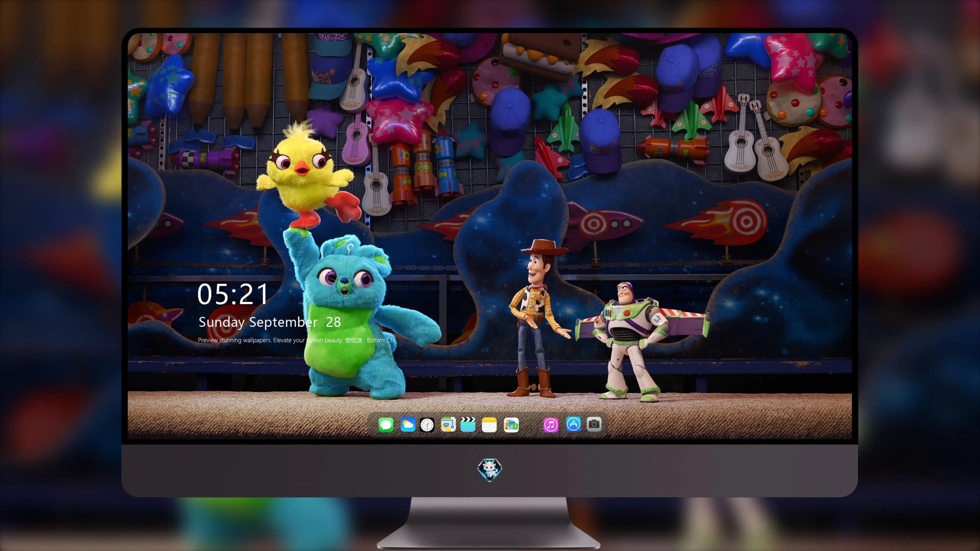The height and width of the screenshot is (551, 980).
Task: Launch the Videos clapperboard app
Action: pyautogui.click(x=468, y=424)
